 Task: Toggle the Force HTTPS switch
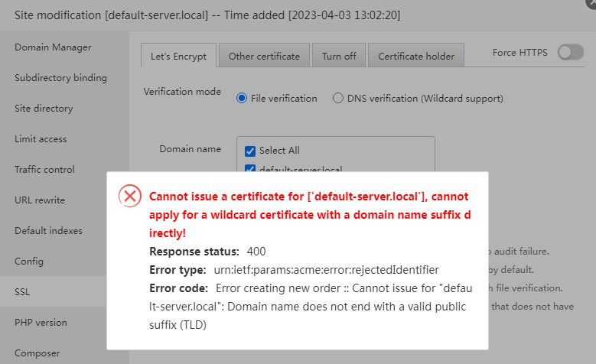(570, 53)
